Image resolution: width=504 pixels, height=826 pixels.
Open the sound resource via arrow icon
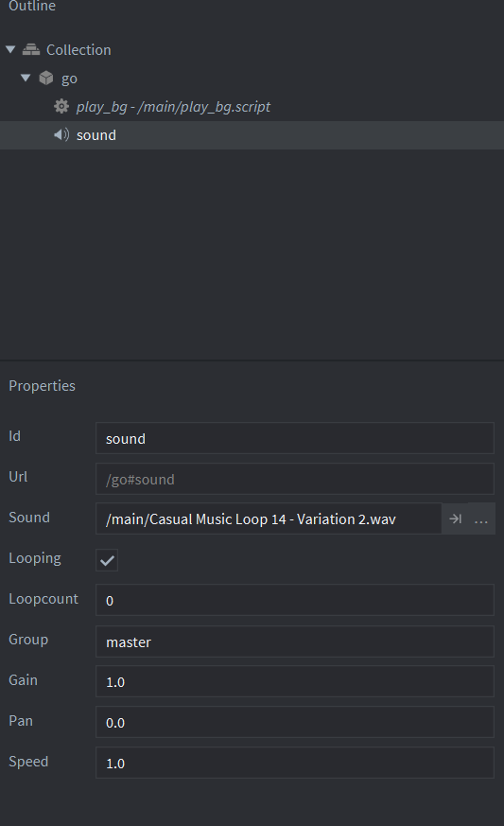tap(456, 518)
